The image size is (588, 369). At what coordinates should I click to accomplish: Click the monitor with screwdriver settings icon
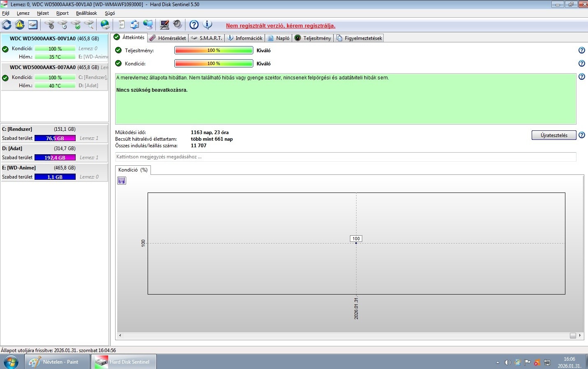pyautogui.click(x=164, y=25)
